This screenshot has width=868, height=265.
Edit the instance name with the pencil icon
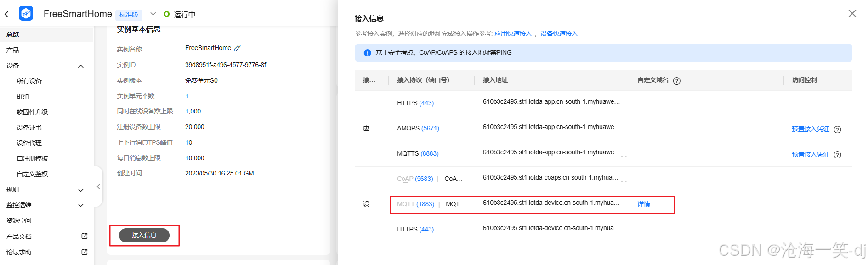(x=238, y=48)
